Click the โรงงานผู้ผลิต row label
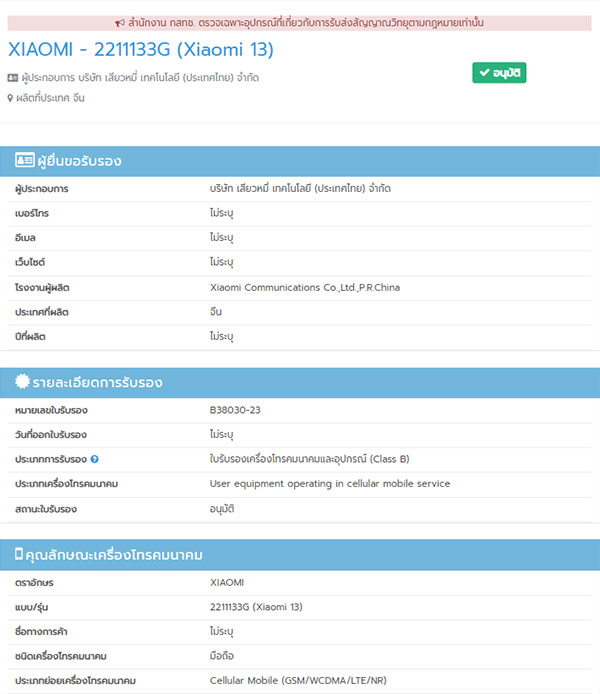 coord(42,288)
